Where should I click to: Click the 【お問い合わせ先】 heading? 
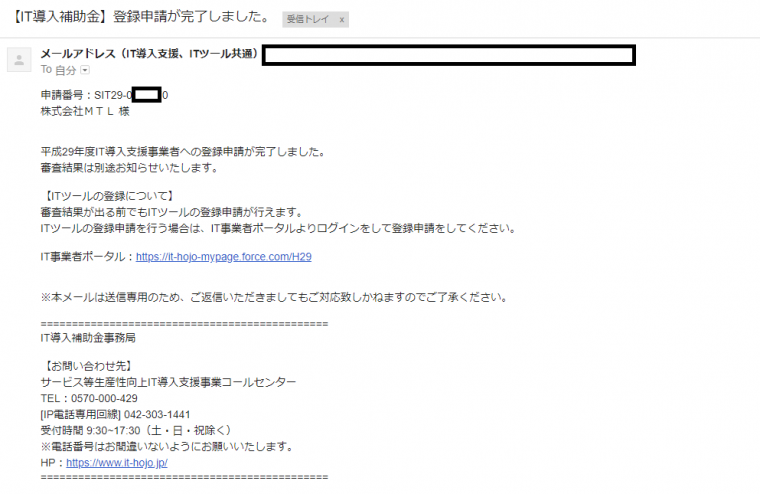(x=87, y=367)
